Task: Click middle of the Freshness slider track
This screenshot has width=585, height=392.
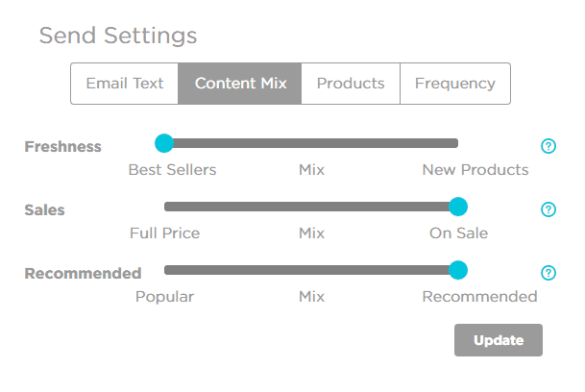Action: [311, 143]
